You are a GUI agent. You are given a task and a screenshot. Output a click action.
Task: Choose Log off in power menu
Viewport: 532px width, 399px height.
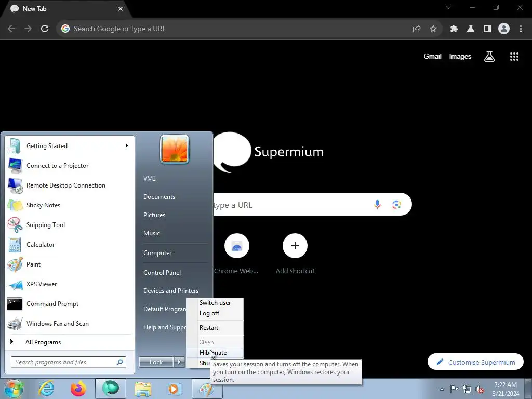pos(215,313)
